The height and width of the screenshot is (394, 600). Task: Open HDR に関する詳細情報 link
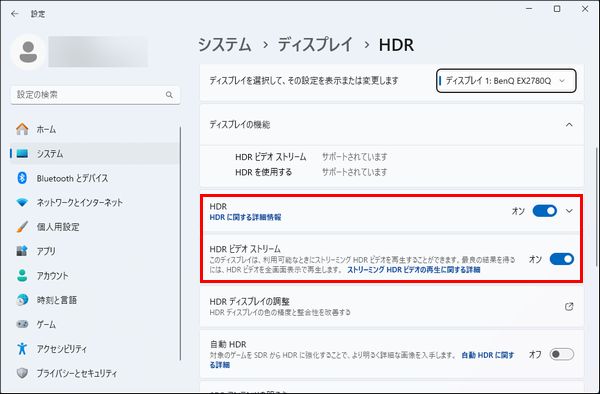[x=245, y=217]
